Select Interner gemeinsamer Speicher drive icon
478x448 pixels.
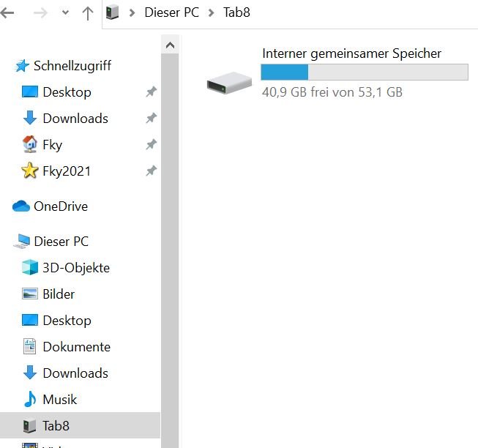point(229,83)
